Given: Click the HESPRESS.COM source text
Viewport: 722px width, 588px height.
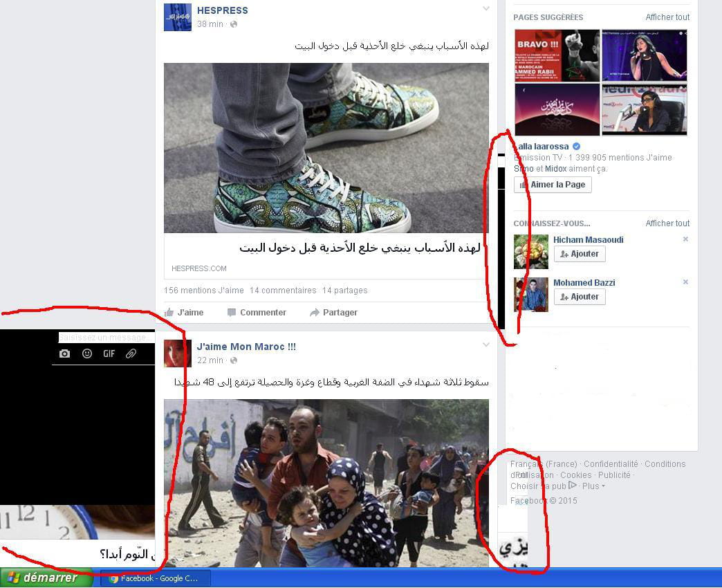Looking at the screenshot, I should pyautogui.click(x=199, y=268).
